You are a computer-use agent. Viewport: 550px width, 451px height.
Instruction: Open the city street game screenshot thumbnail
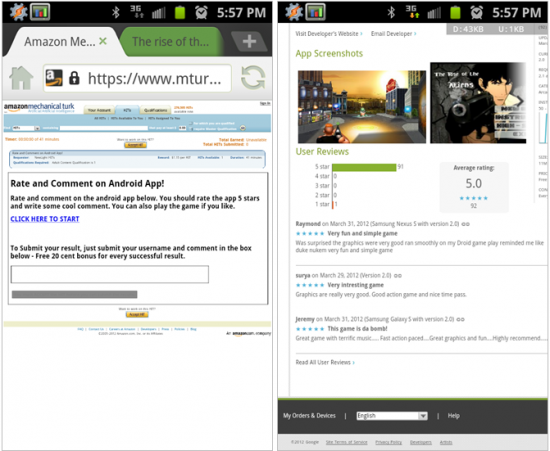362,107
